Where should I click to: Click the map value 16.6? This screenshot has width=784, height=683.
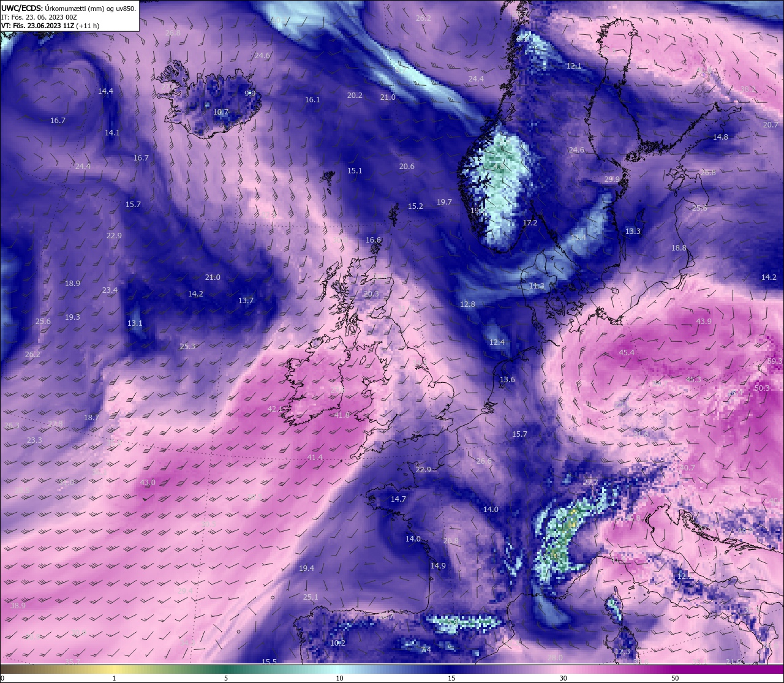(373, 240)
